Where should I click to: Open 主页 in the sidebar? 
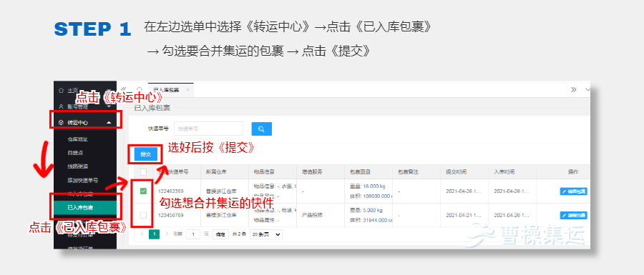pyautogui.click(x=73, y=90)
